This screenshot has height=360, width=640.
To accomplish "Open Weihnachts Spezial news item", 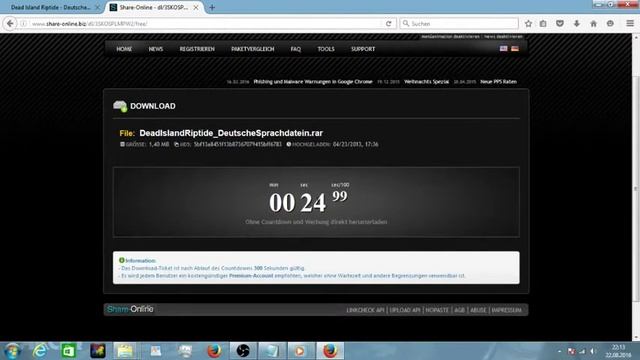I will [x=426, y=82].
